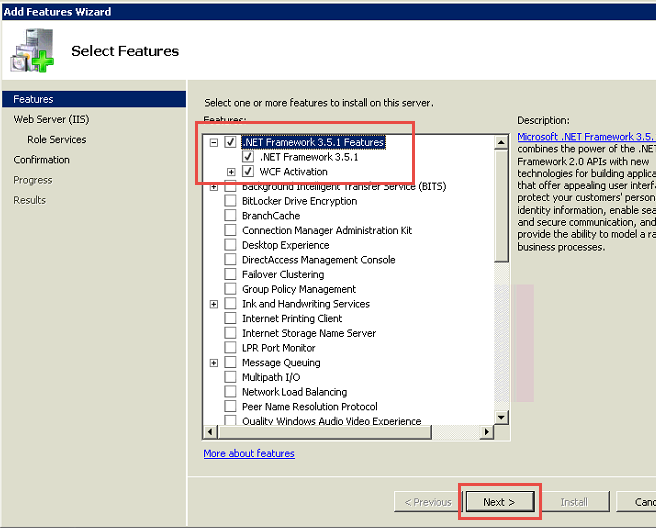Open the Role Services step
Image resolution: width=656 pixels, height=528 pixels.
[56, 139]
